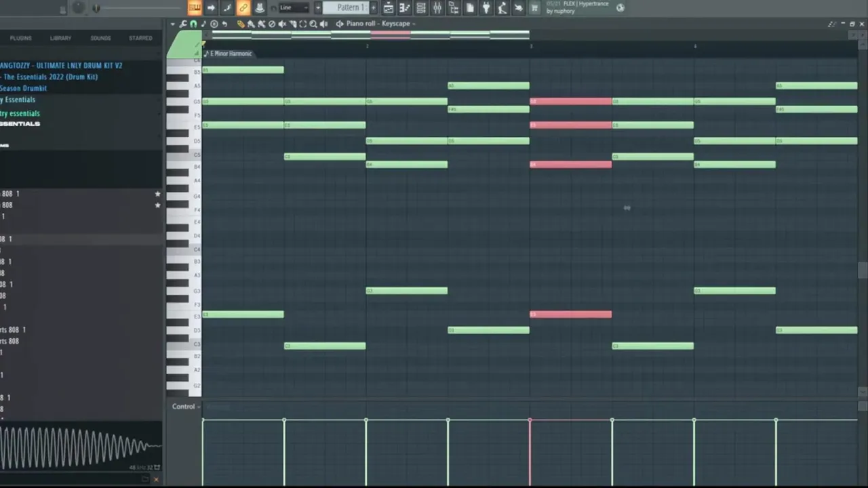The width and height of the screenshot is (868, 488).
Task: Select the Zoom magnifier tool
Action: pos(313,24)
